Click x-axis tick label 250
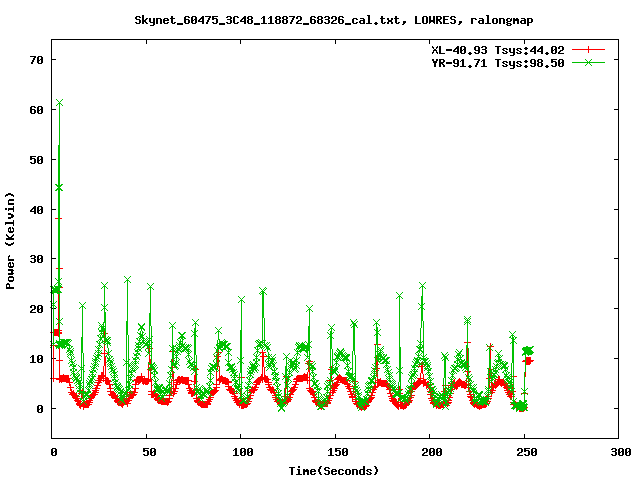Viewport: 640px width, 480px height. [526, 452]
